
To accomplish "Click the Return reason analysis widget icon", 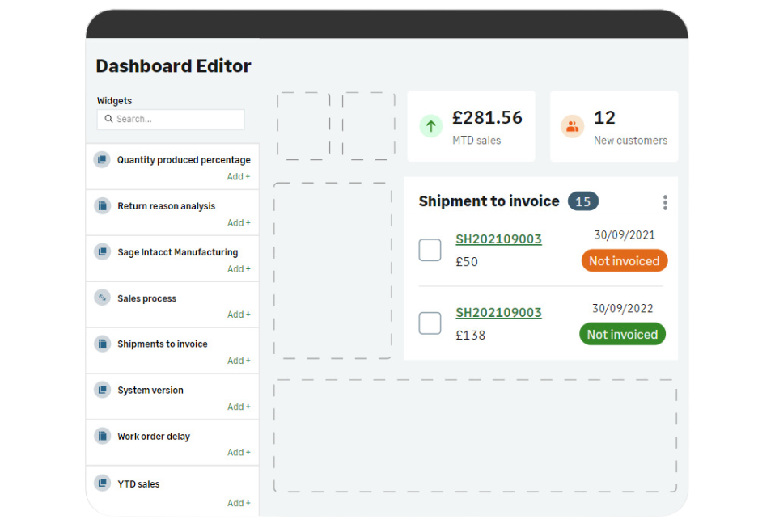I will pos(102,205).
